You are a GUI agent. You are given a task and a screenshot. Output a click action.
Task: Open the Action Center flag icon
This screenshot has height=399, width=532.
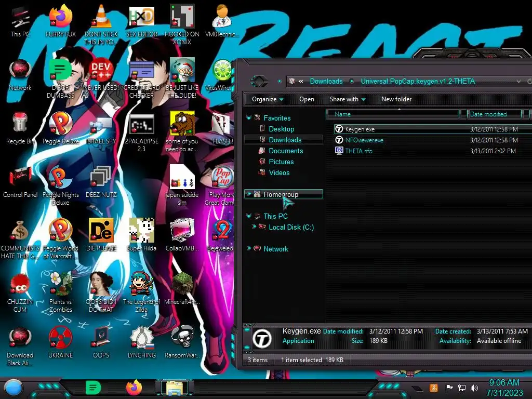pyautogui.click(x=449, y=388)
